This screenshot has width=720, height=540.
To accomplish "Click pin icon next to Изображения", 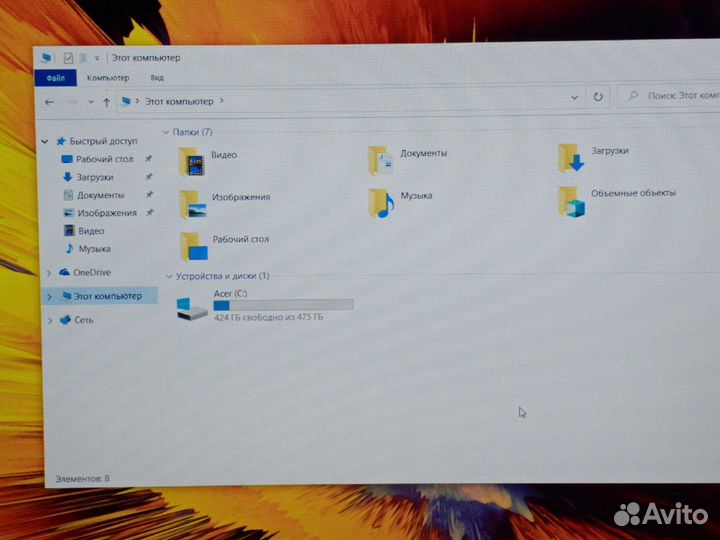I will click(x=150, y=212).
